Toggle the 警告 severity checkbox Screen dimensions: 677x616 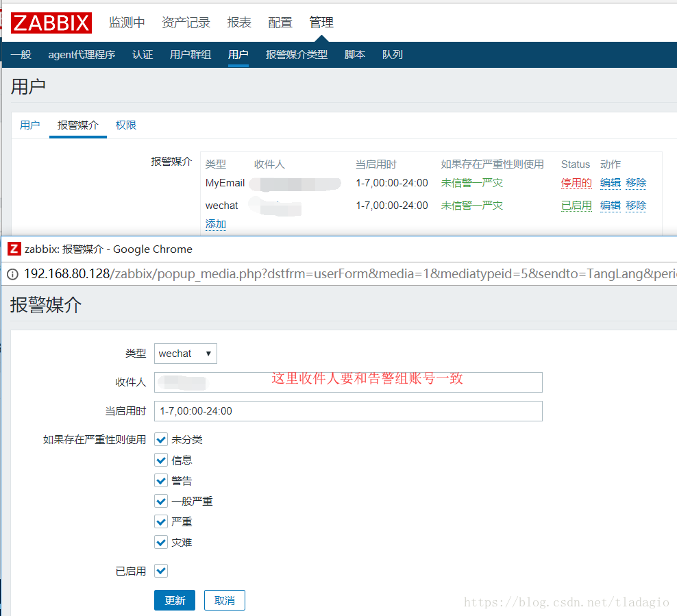click(161, 481)
